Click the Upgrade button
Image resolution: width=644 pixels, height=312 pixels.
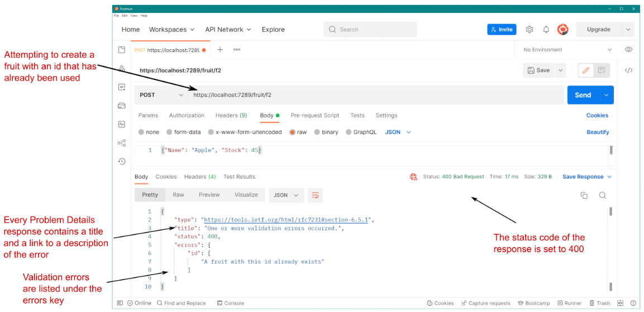pos(599,30)
